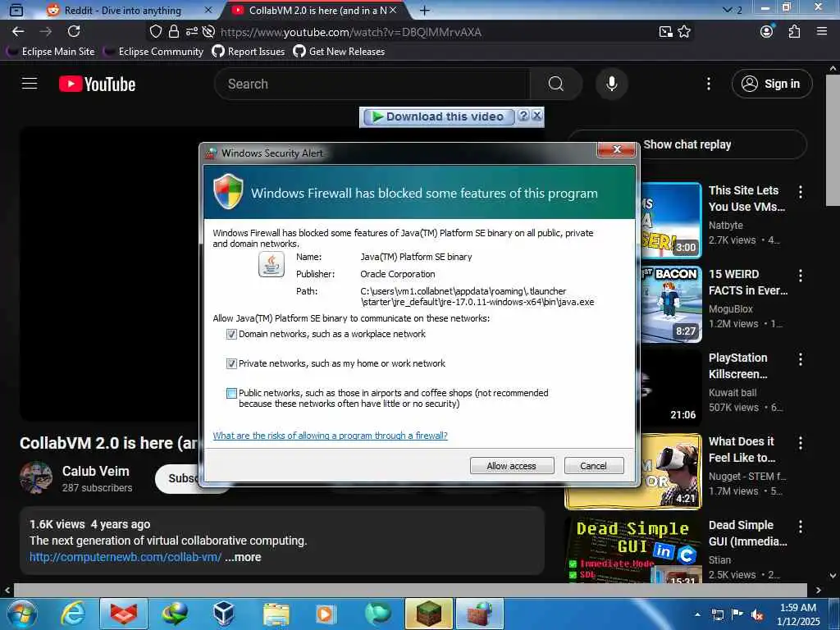The image size is (840, 630).
Task: Close the Windows Security Alert dialog
Action: click(x=617, y=149)
